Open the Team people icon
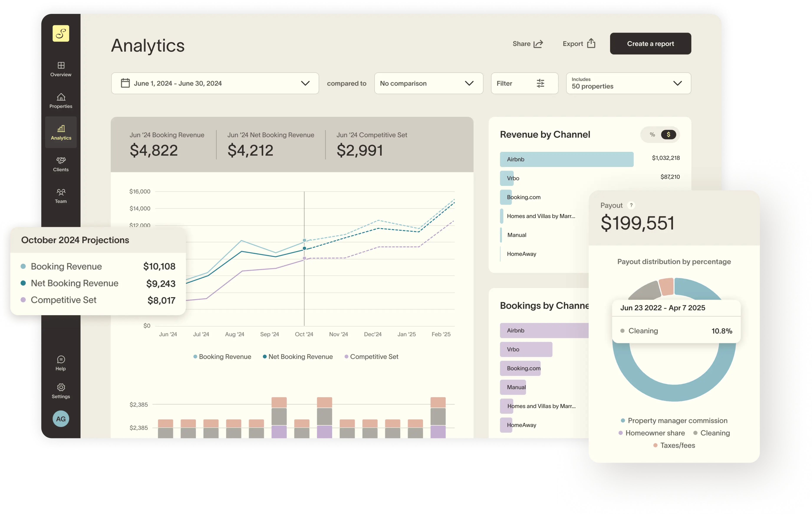Viewport: 812px width, 515px height. pos(61,192)
